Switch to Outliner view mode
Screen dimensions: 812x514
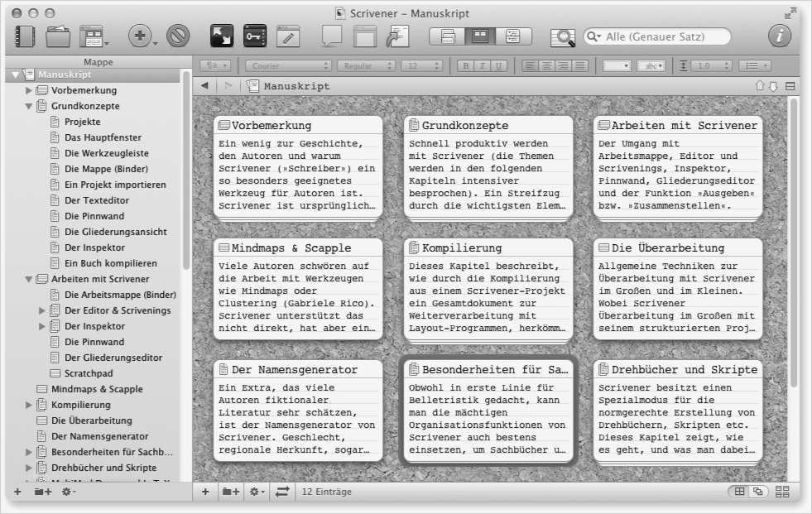[x=513, y=36]
